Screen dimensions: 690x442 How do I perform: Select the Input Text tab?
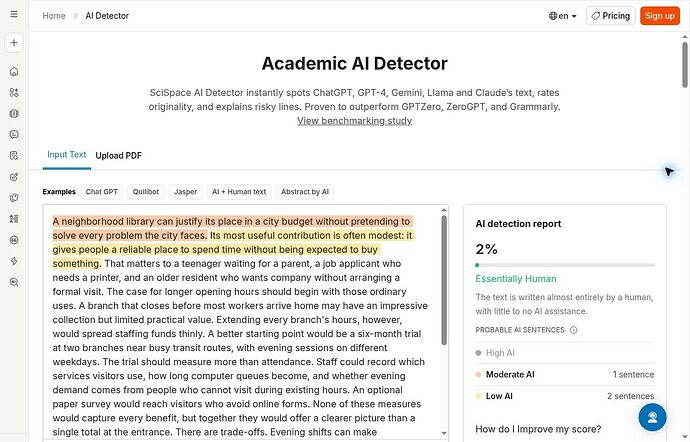66,155
